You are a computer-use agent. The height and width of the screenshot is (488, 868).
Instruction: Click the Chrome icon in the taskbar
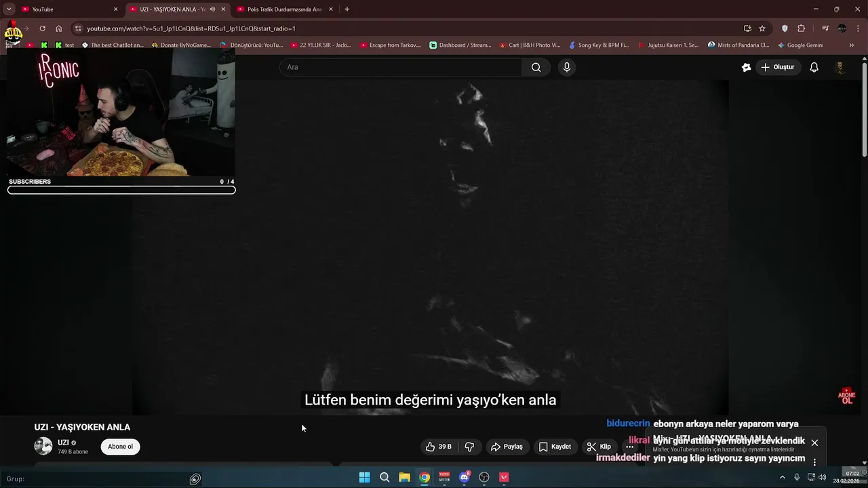click(425, 477)
